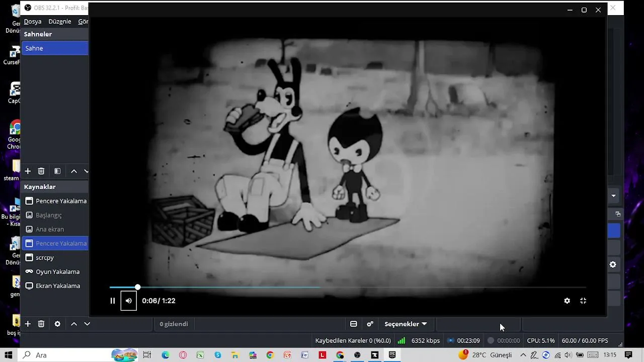Image resolution: width=644 pixels, height=362 pixels.
Task: Open the video player settings gear
Action: (x=567, y=301)
